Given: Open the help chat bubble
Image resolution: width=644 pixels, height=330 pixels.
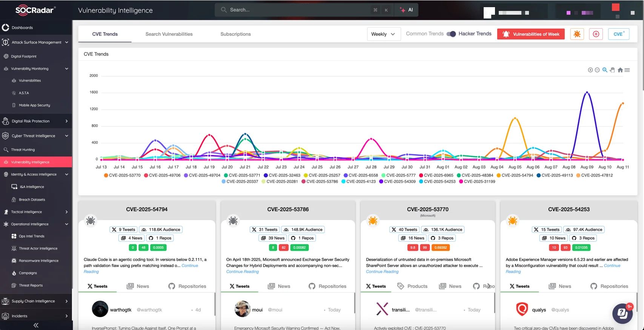Looking at the screenshot, I should click(622, 313).
